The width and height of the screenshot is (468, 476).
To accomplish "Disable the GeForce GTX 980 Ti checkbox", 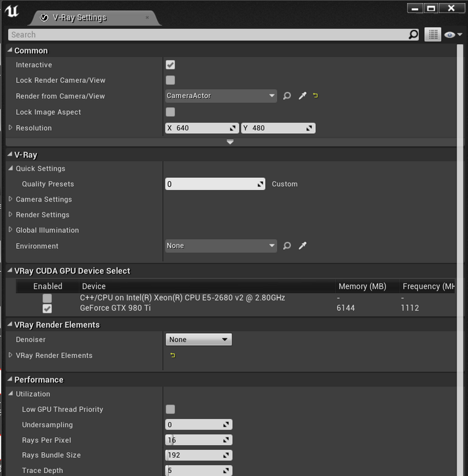I will pyautogui.click(x=47, y=308).
